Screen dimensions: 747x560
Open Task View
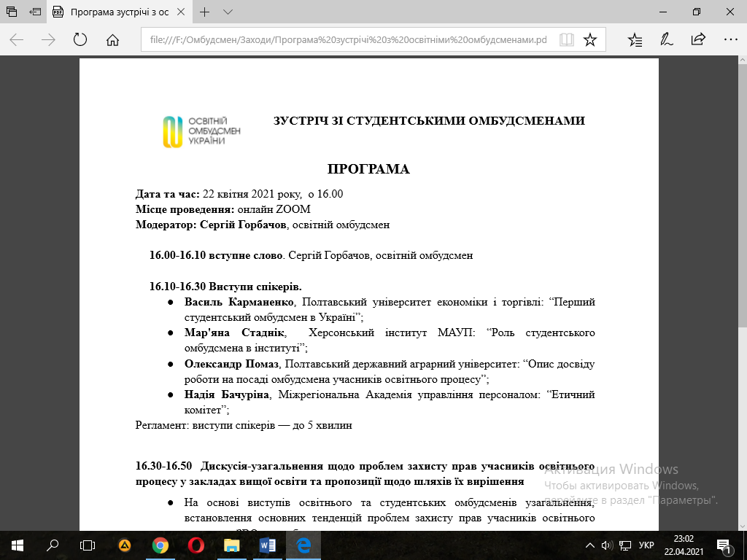88,545
